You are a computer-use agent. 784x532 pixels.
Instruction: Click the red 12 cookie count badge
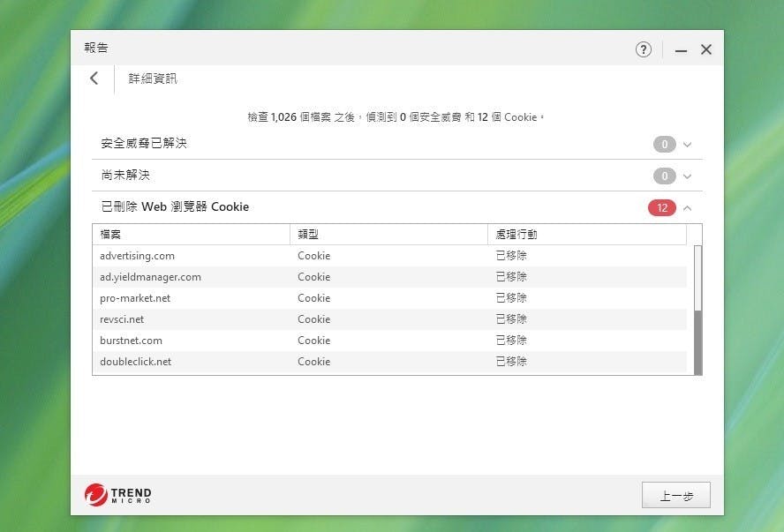click(662, 208)
